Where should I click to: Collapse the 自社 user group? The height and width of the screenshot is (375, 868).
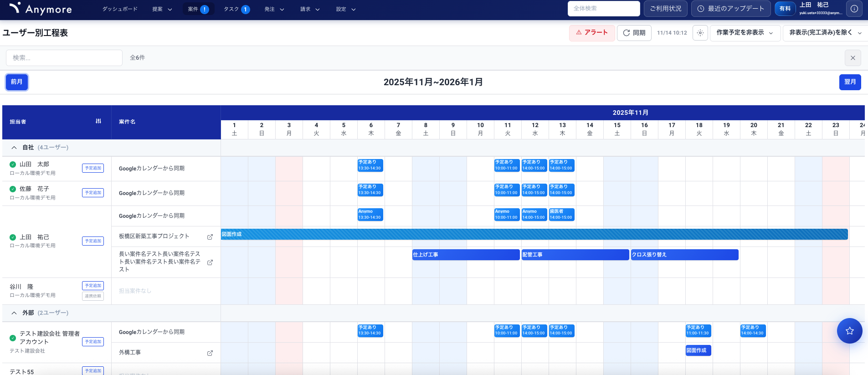[x=14, y=148]
